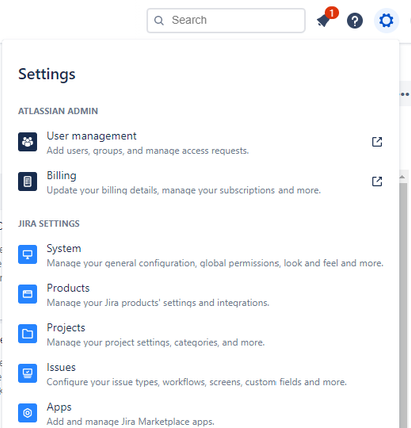Screen dimensions: 411x428
Task: Click the notifications bell icon
Action: 324,21
